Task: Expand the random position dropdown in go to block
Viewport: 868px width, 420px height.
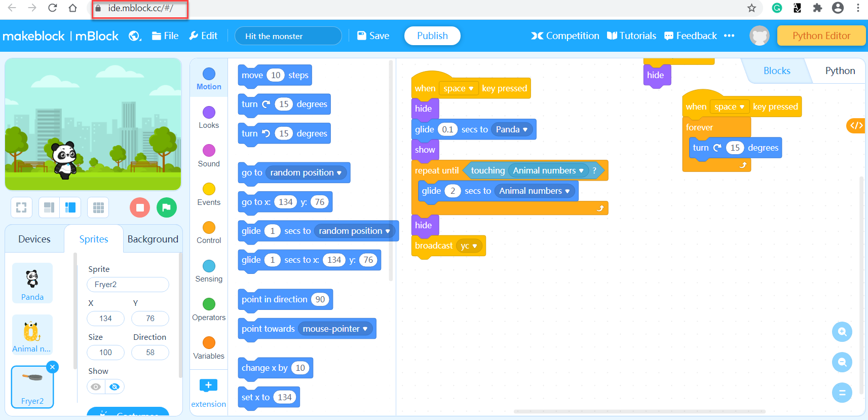Action: pos(339,173)
